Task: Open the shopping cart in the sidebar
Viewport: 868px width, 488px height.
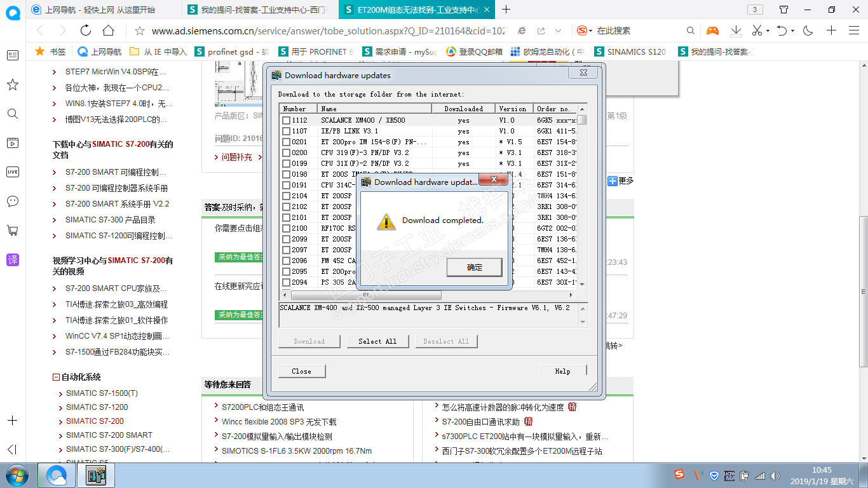Action: pos(13,230)
